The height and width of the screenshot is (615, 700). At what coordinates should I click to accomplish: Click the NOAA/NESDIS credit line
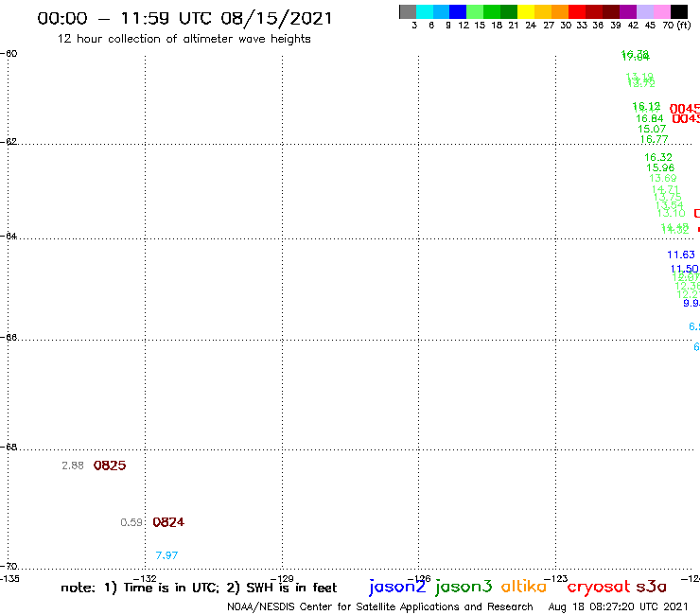tap(380, 607)
